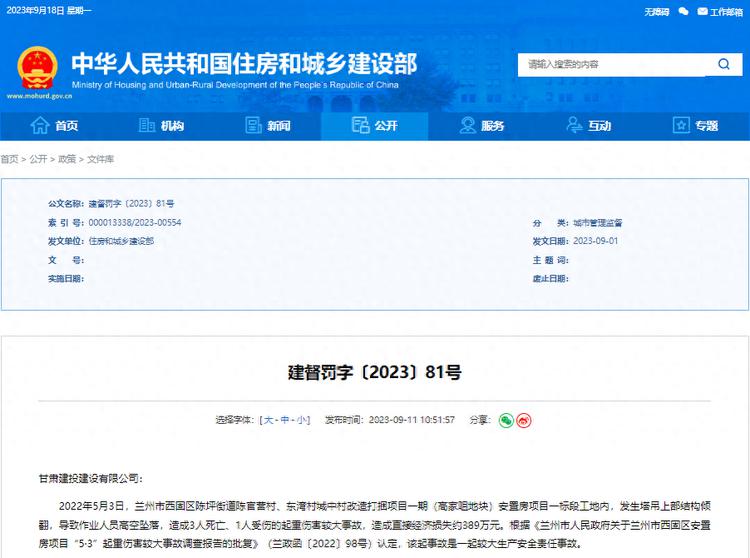Open the 机构 navigation menu
The height and width of the screenshot is (558, 750).
160,125
